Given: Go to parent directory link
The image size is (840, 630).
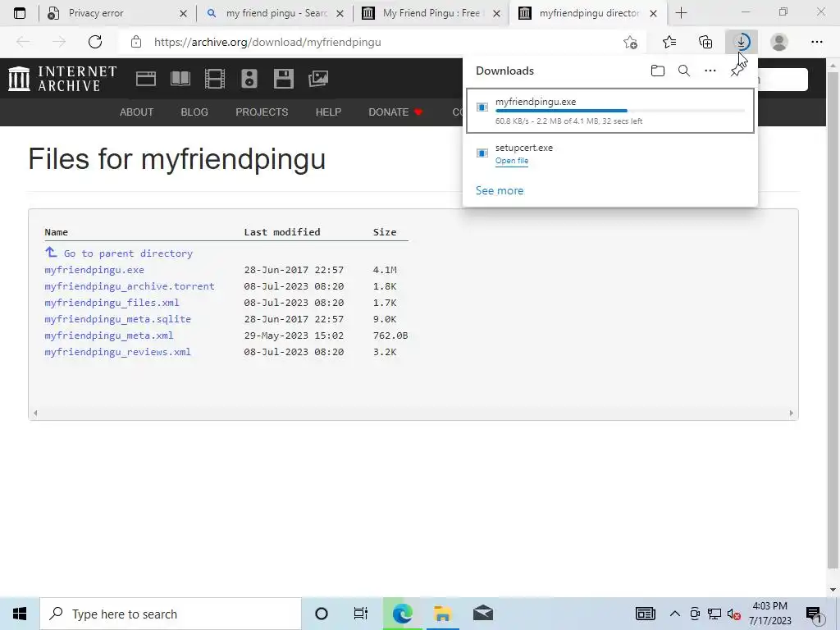Looking at the screenshot, I should coord(128,253).
